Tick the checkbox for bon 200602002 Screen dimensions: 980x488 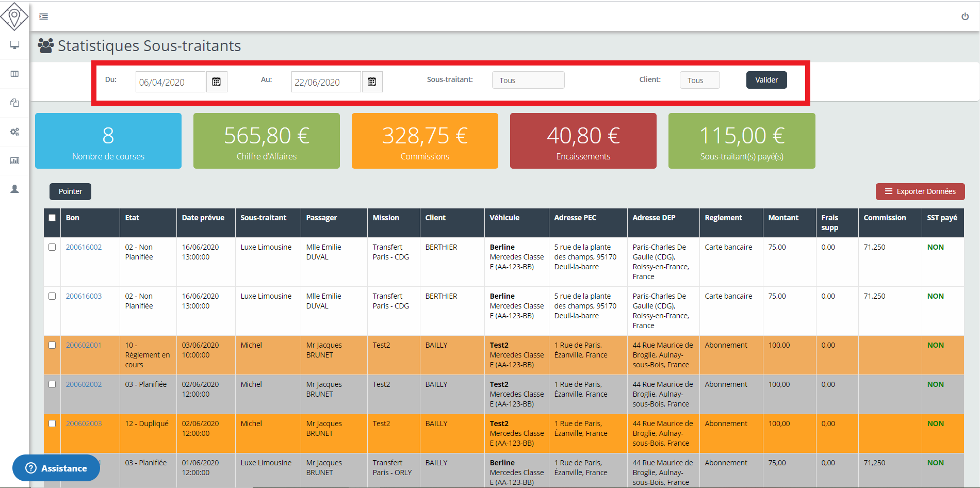(52, 384)
